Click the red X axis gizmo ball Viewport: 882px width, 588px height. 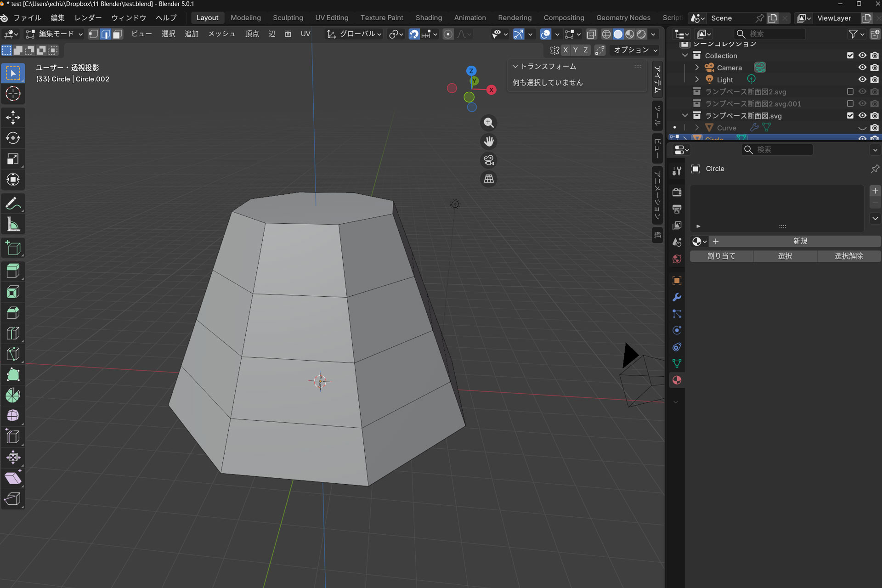pos(491,90)
